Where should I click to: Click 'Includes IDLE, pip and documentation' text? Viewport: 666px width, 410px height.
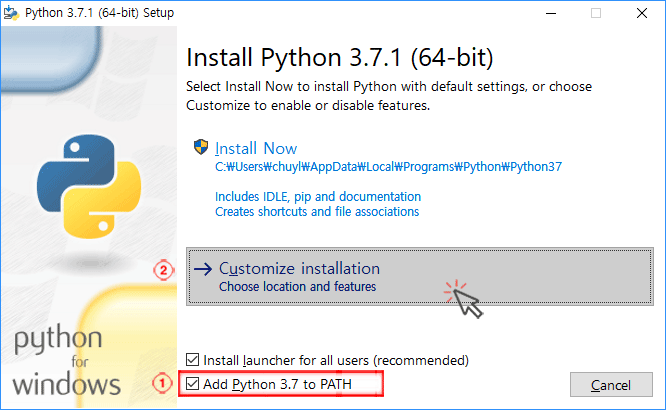318,197
